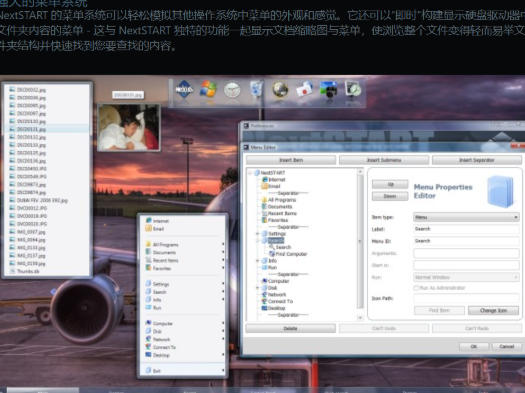Expand the Settings node in editor tree
Viewport: 525px width, 393px height.
click(x=257, y=233)
